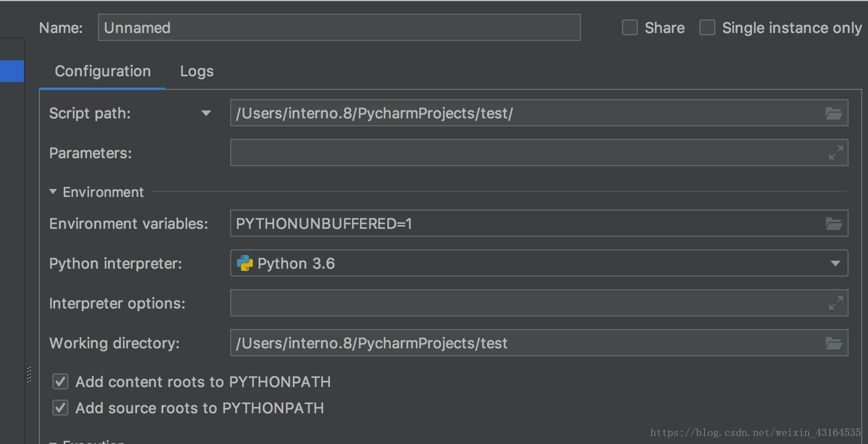This screenshot has height=444, width=868.
Task: Disable Add content roots to PYTHONPATH
Action: tap(60, 381)
